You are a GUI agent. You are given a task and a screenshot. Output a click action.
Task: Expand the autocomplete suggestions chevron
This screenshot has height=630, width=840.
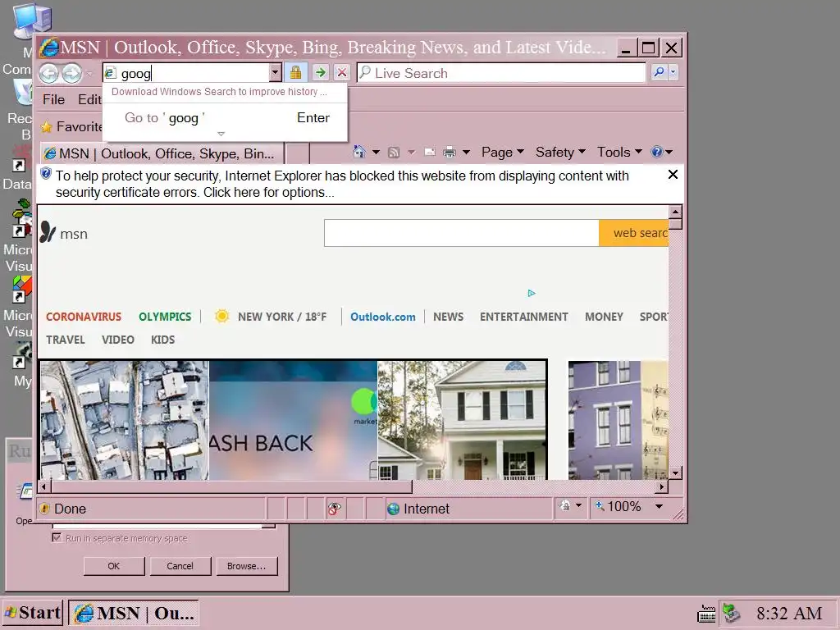coord(221,134)
